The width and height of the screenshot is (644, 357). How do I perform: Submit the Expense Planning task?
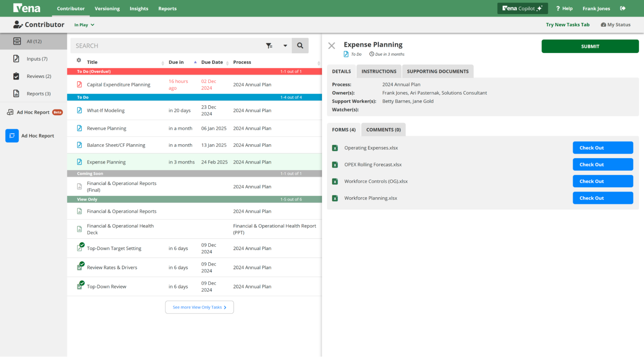tap(590, 46)
